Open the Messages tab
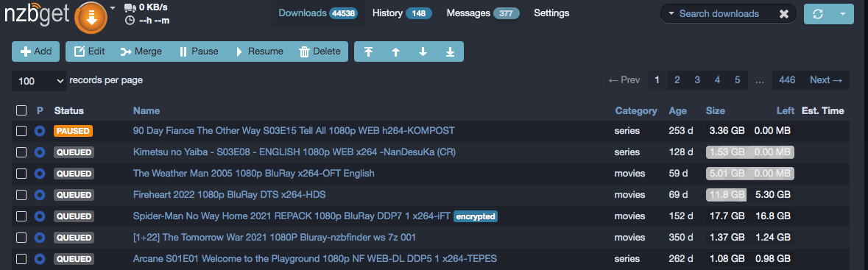Image resolution: width=868 pixels, height=270 pixels. (x=483, y=13)
